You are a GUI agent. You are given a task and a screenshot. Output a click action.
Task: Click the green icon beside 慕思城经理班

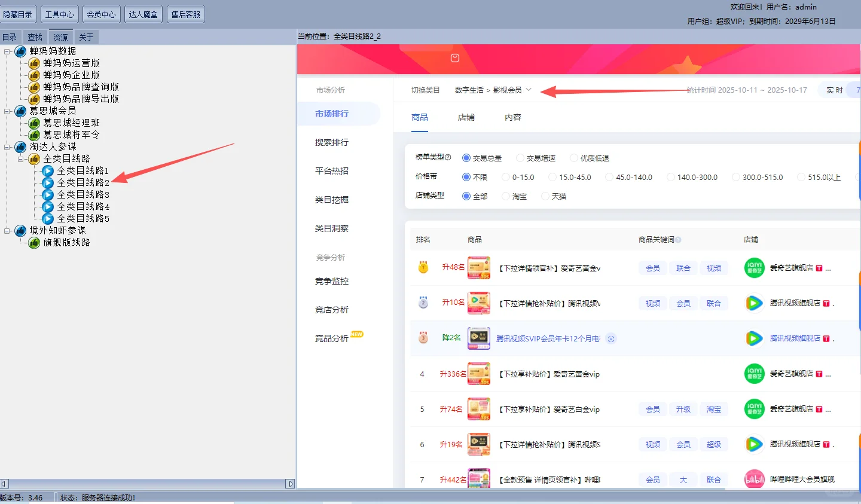(x=34, y=123)
